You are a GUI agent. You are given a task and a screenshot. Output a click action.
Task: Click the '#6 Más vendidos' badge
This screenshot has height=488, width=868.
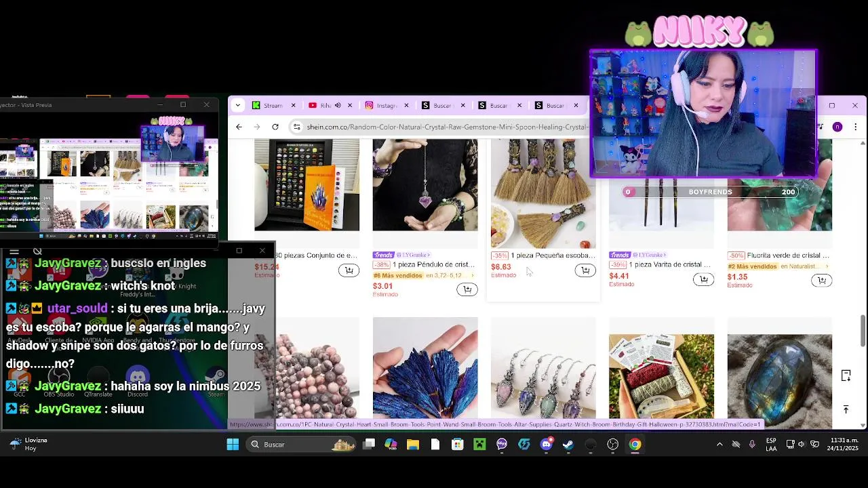tap(397, 276)
